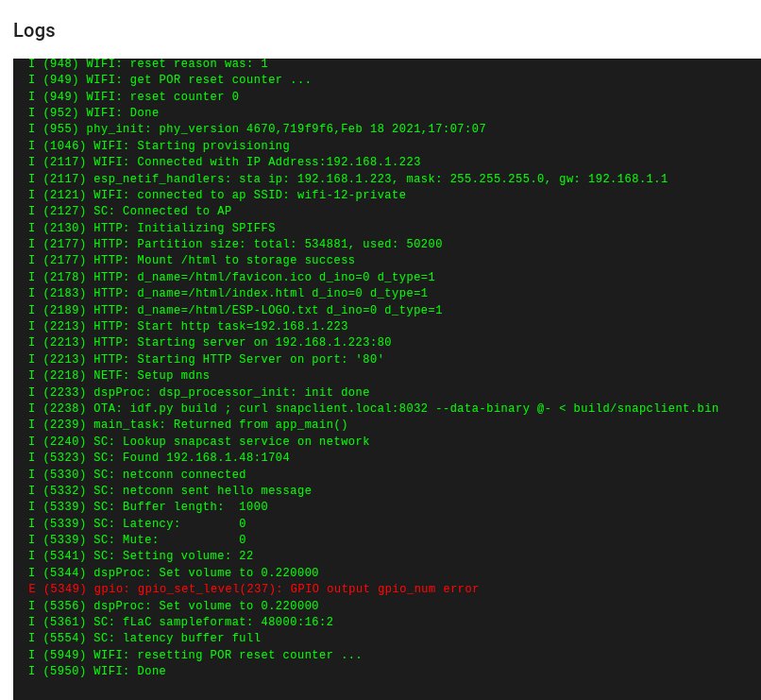The width and height of the screenshot is (761, 700).
Task: Click the red gpio_set_level error line
Action: tap(253, 589)
